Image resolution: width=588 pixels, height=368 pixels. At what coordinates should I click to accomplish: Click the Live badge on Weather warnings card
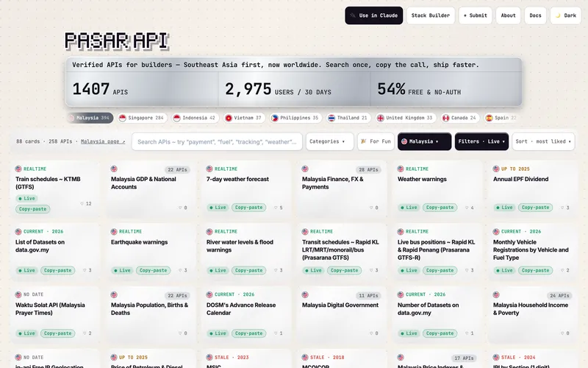click(x=409, y=208)
